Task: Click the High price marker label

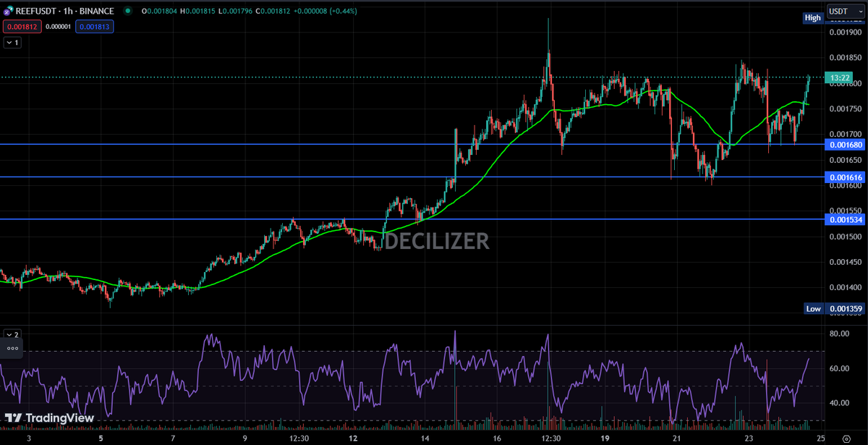Action: (x=813, y=17)
